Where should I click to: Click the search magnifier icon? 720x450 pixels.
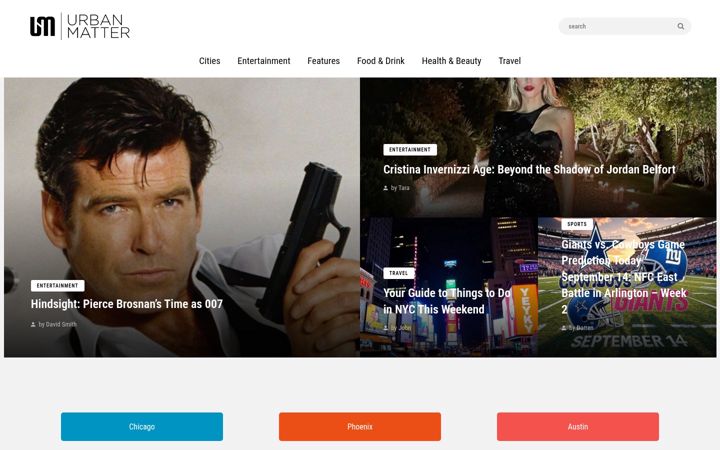[x=681, y=26]
